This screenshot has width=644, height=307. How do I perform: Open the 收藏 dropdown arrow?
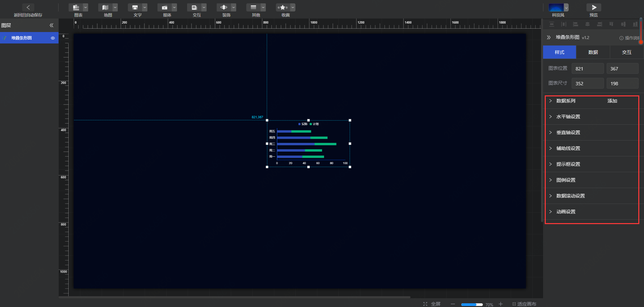tap(293, 7)
